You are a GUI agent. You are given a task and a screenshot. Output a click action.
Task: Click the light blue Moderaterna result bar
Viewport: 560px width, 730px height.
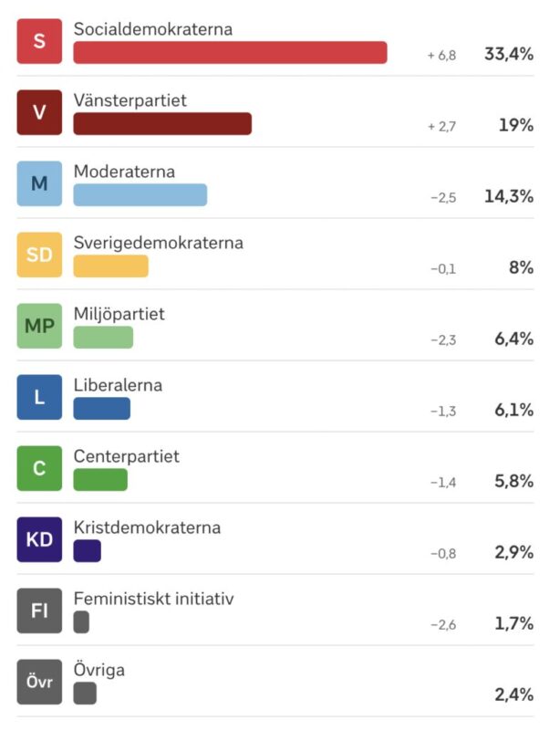tap(140, 195)
